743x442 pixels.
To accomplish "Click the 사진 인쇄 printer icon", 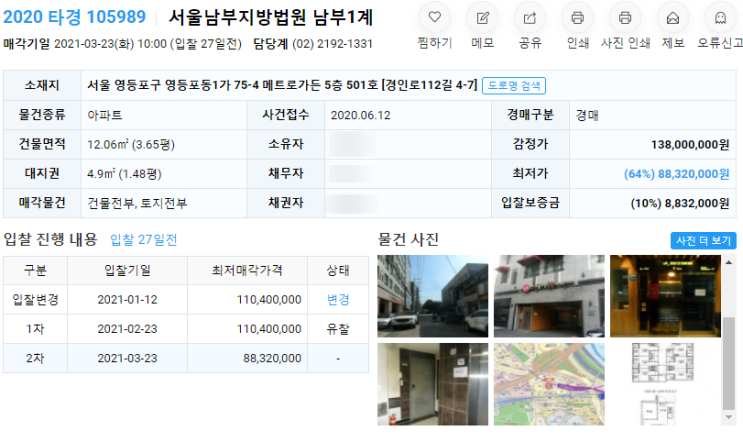I will (625, 18).
